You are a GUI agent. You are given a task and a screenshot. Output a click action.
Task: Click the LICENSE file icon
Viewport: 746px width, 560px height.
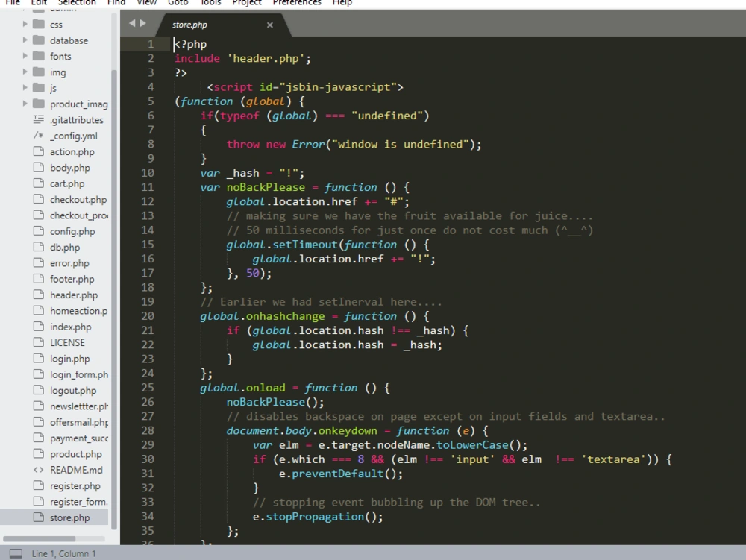(x=39, y=342)
